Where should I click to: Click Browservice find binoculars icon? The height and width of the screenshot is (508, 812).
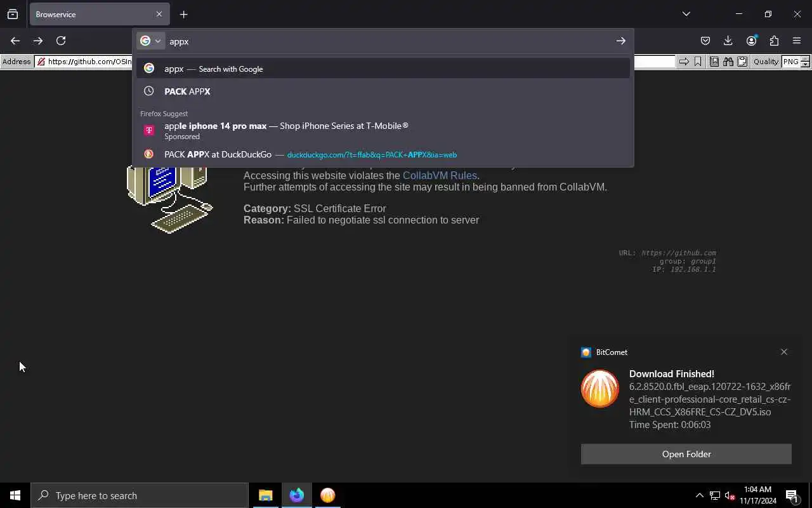(728, 62)
